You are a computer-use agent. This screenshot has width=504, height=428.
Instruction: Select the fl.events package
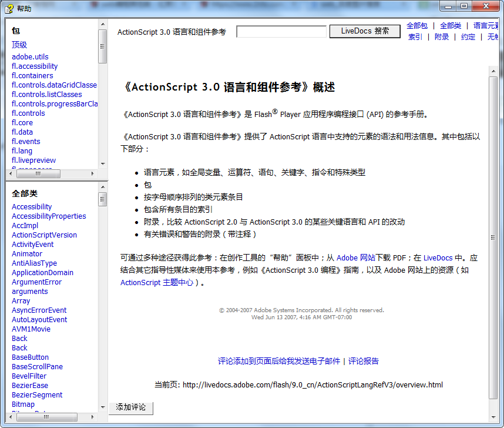click(x=25, y=141)
